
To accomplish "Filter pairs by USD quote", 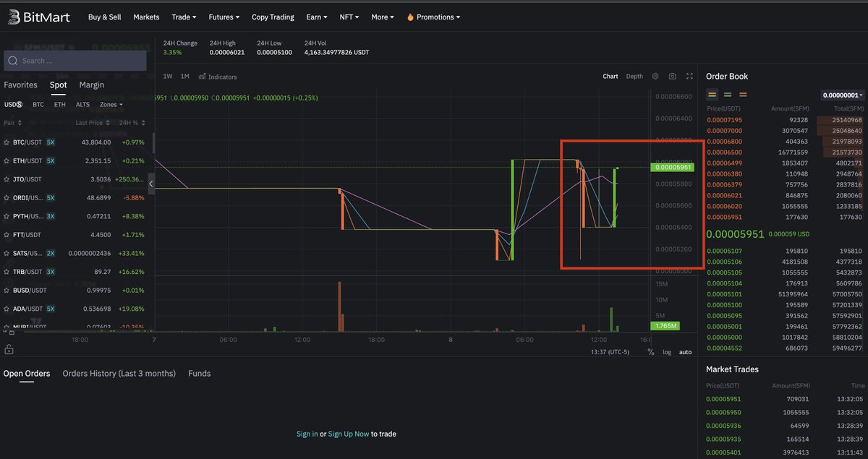I will [13, 104].
